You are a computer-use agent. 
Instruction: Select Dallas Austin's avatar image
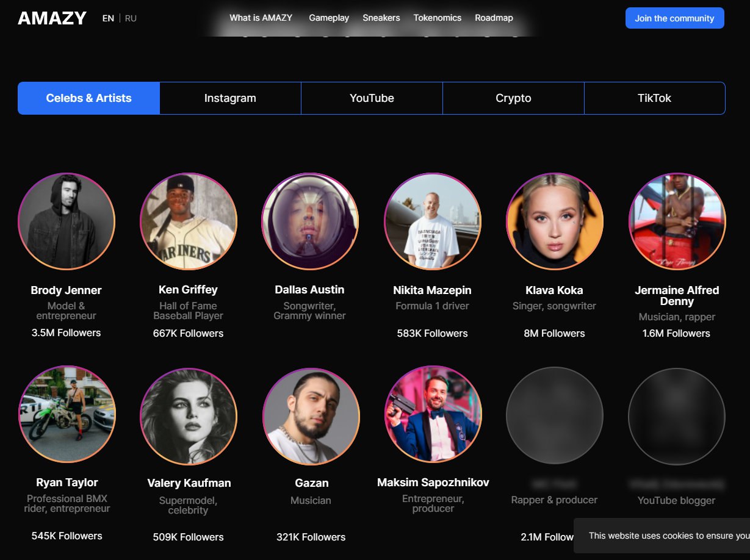tap(310, 221)
